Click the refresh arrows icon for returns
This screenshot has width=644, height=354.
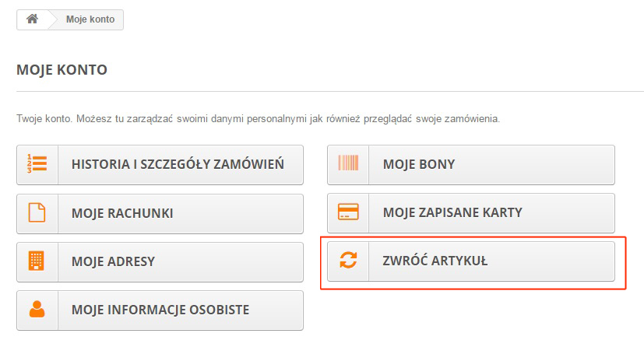[348, 260]
